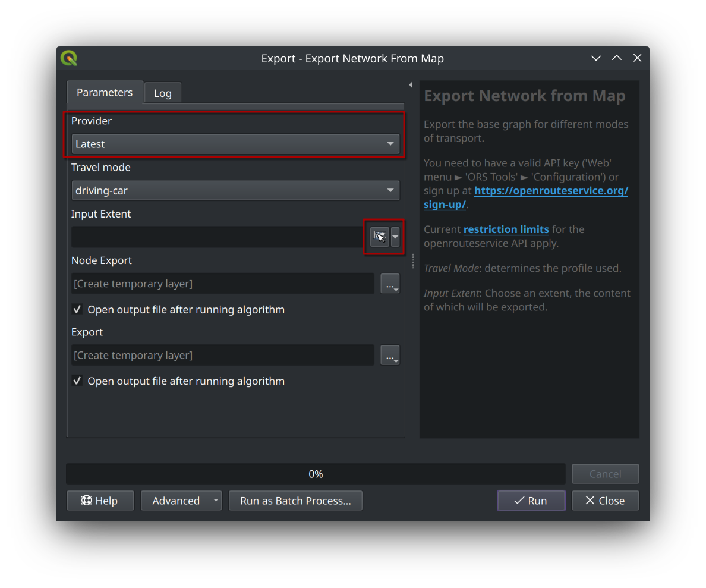Close the Export dialog with Close button

click(x=605, y=501)
